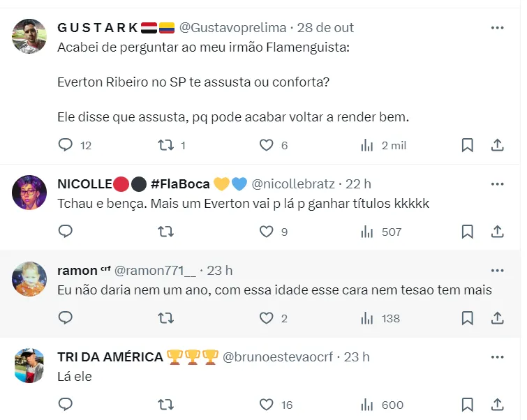Image resolution: width=527 pixels, height=420 pixels.
Task: Share GUSTARK's tweet
Action: click(x=497, y=145)
